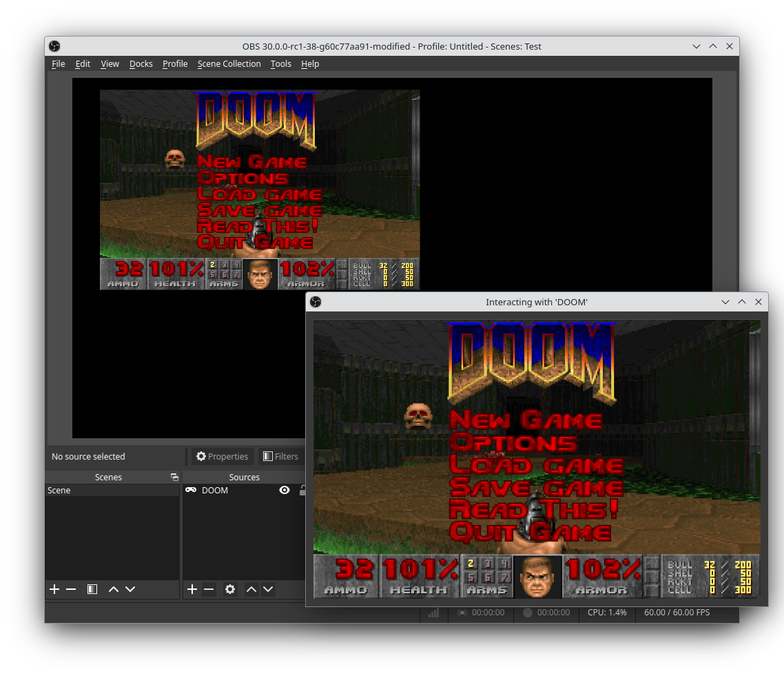784x676 pixels.
Task: Open the Tools menu
Action: [x=280, y=64]
